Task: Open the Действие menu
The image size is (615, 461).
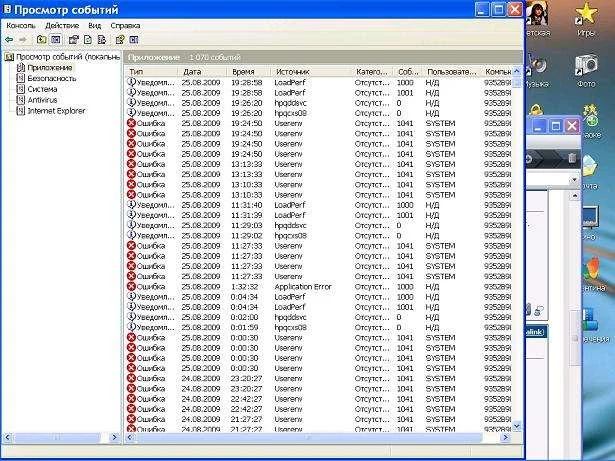Action: coord(62,26)
